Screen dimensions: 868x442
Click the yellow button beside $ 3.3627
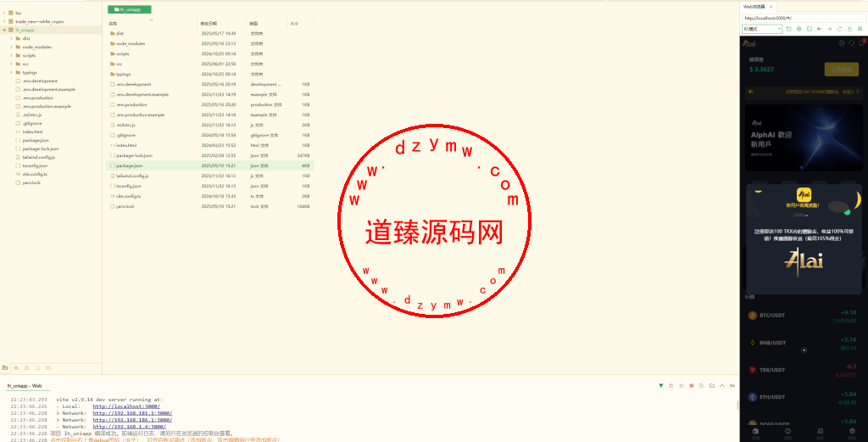point(842,70)
